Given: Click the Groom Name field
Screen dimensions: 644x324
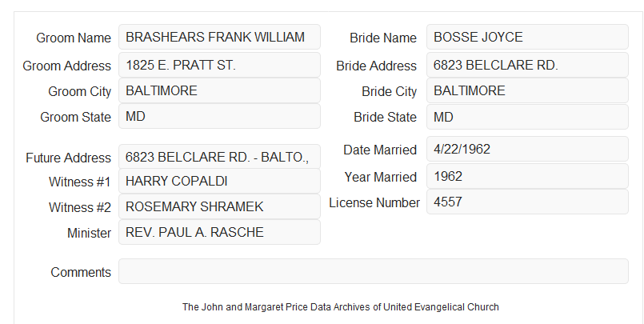Looking at the screenshot, I should 219,37.
